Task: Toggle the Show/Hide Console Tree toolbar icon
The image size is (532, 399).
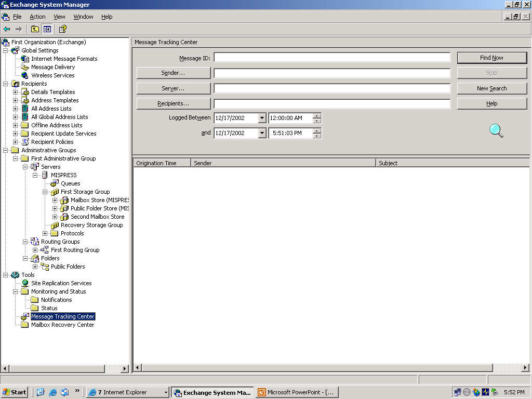Action: 47,29
